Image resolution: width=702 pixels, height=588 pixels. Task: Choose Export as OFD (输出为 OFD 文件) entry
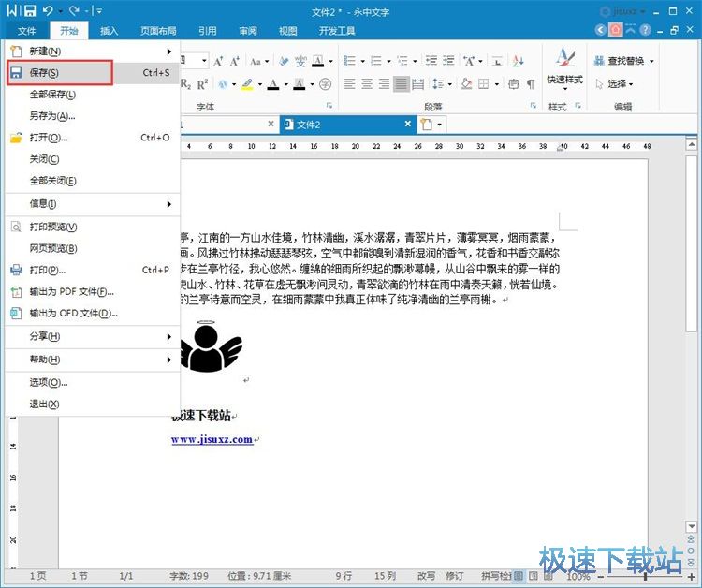(93, 313)
